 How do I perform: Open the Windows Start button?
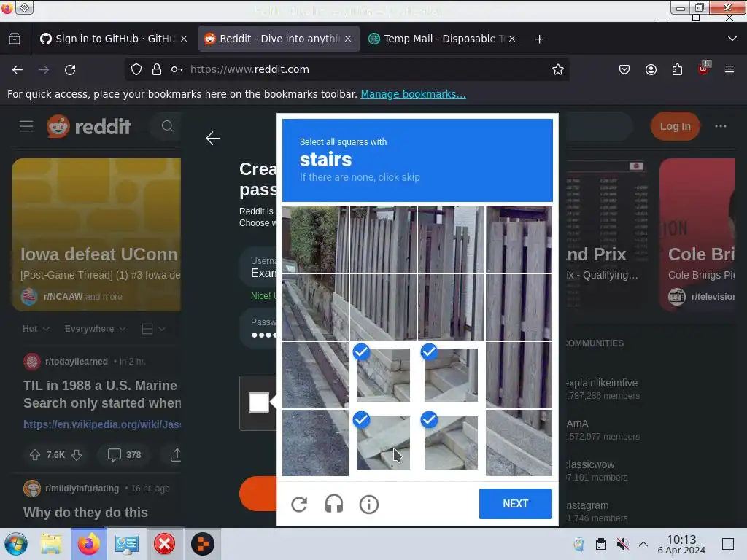pyautogui.click(x=16, y=544)
